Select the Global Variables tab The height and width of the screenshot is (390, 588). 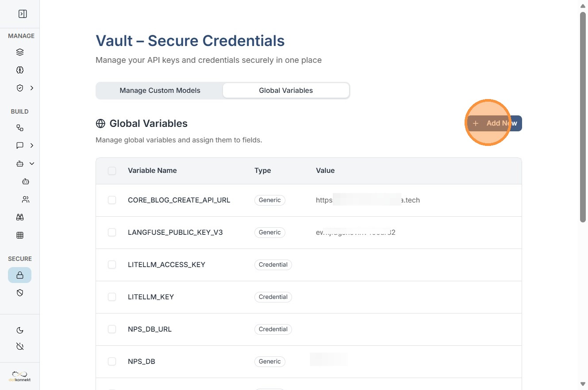point(286,91)
